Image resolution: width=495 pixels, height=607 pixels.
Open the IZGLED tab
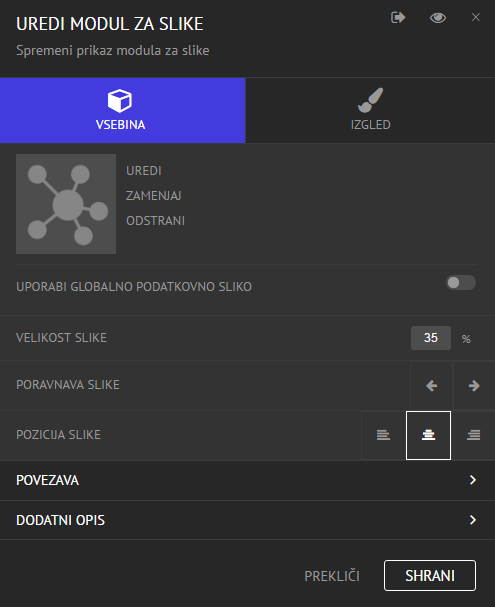[370, 110]
